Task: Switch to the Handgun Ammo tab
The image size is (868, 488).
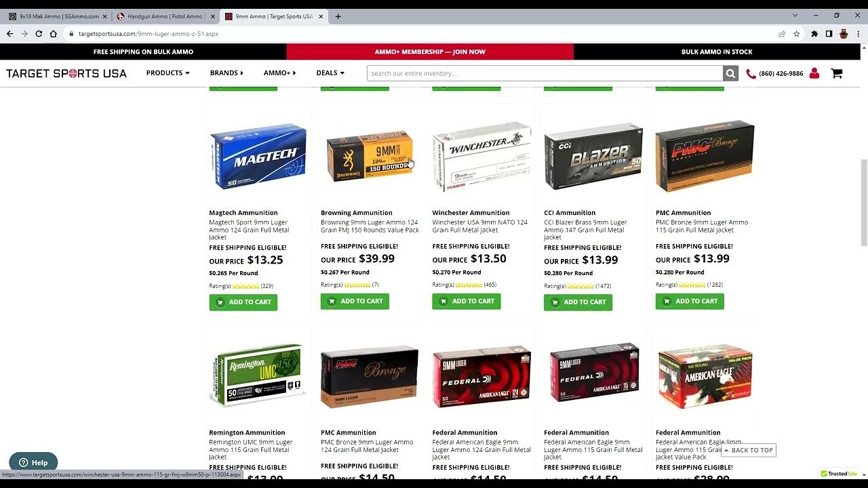Action: (165, 16)
